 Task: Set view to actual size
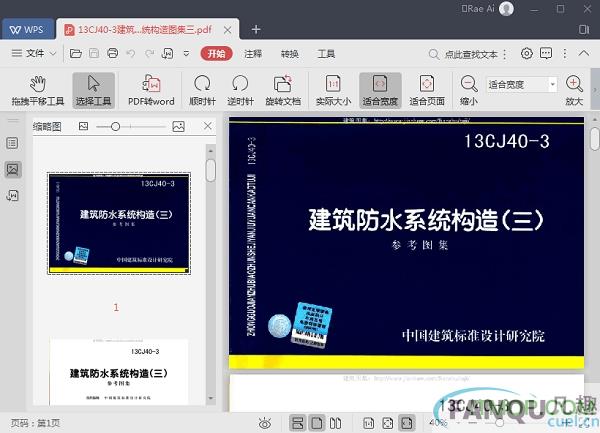click(333, 90)
